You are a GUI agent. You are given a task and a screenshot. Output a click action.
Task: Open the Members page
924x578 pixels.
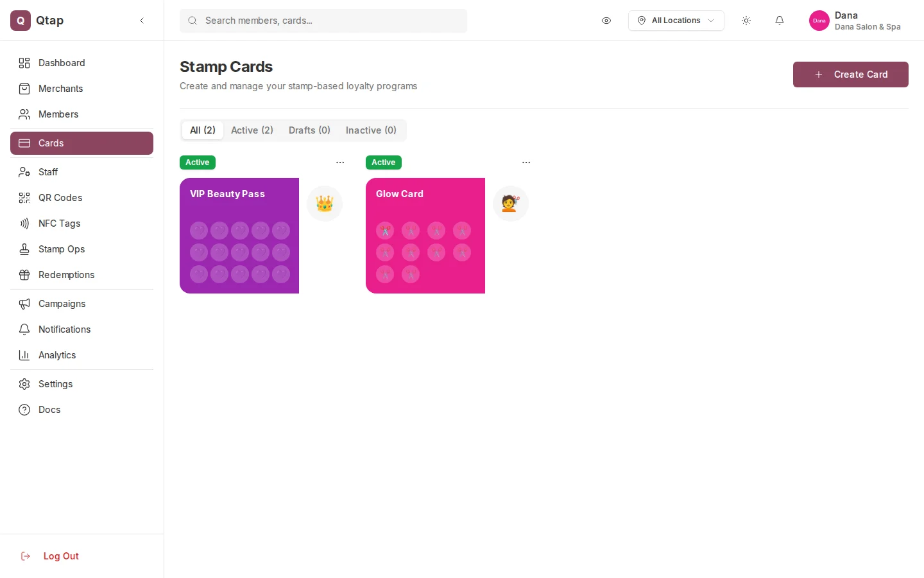(81, 114)
